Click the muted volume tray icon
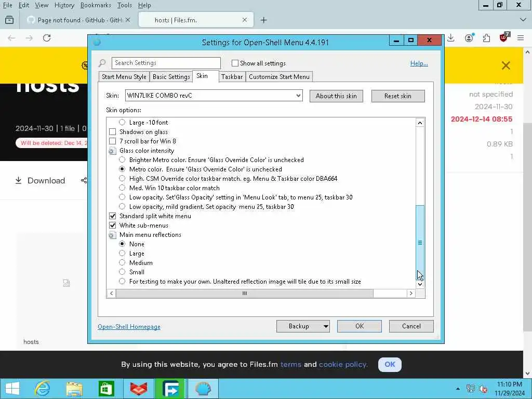The width and height of the screenshot is (532, 399). pyautogui.click(x=483, y=389)
